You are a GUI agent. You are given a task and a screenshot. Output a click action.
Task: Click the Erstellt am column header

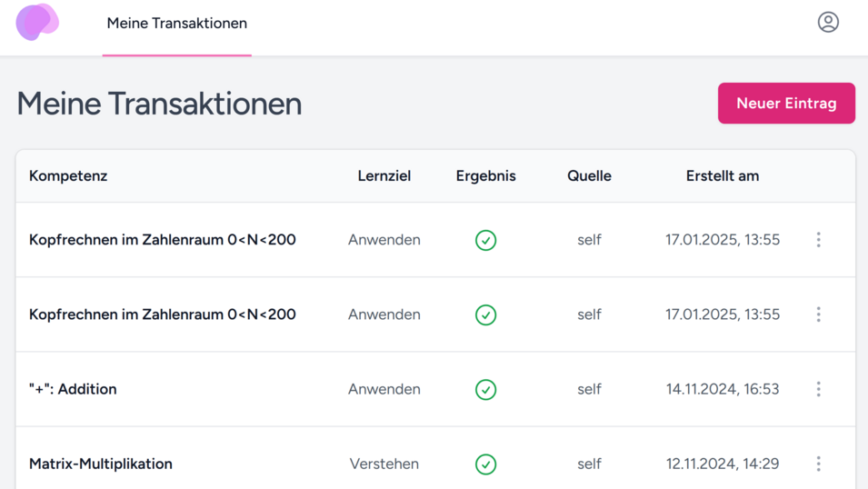(722, 176)
